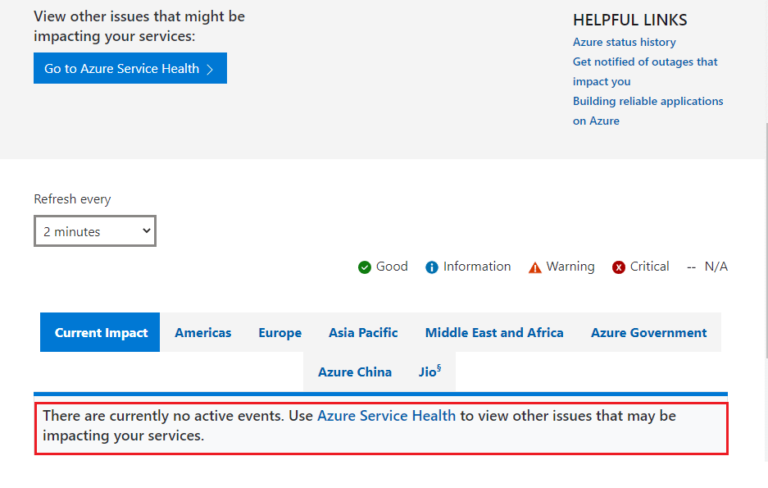Click the orange Warning triangle icon
768x488 pixels.
[535, 267]
